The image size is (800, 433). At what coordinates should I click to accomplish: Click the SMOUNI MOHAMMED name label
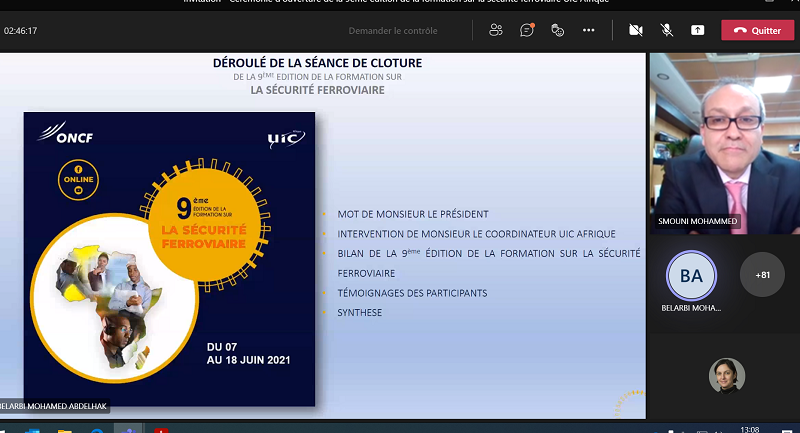(x=697, y=221)
